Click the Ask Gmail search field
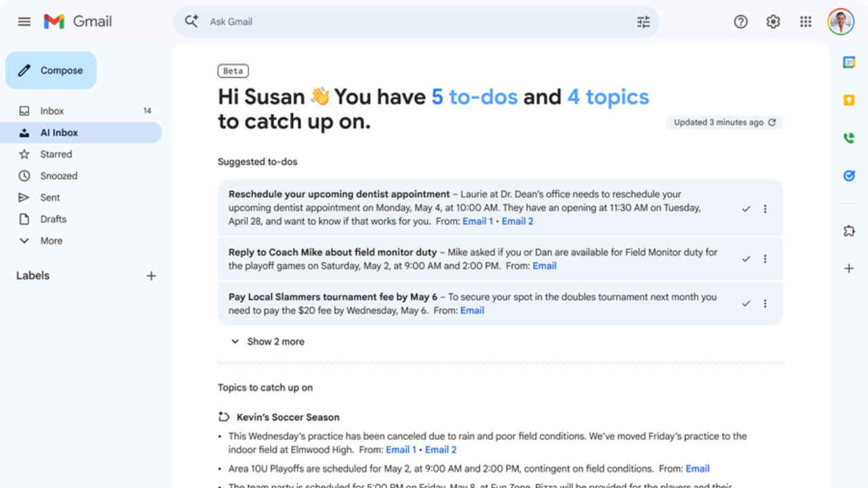868x488 pixels. 407,22
